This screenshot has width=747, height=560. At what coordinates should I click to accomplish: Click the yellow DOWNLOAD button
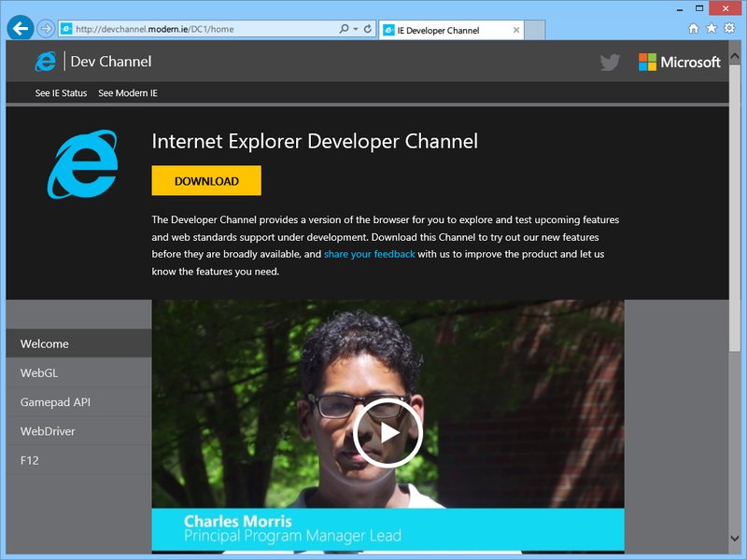pos(206,180)
